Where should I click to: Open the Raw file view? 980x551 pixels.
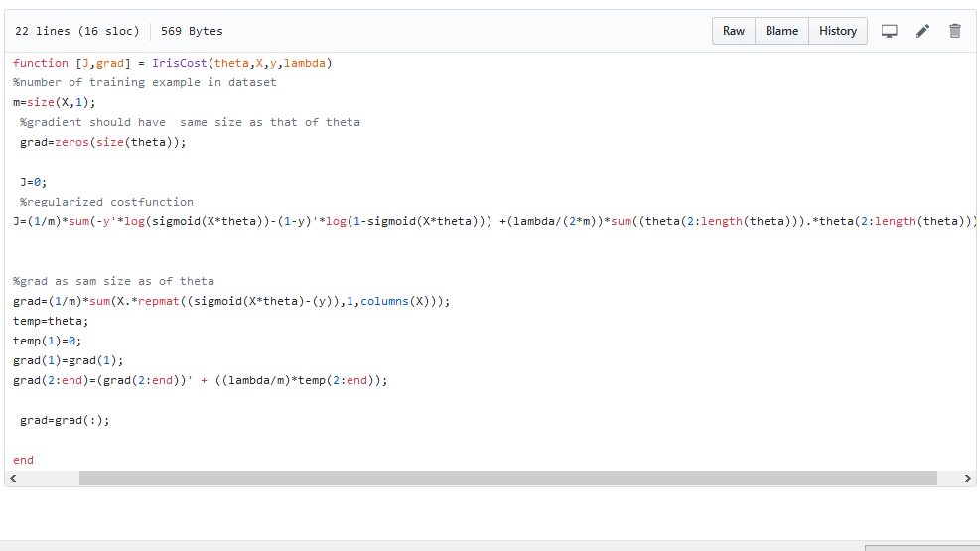point(734,31)
